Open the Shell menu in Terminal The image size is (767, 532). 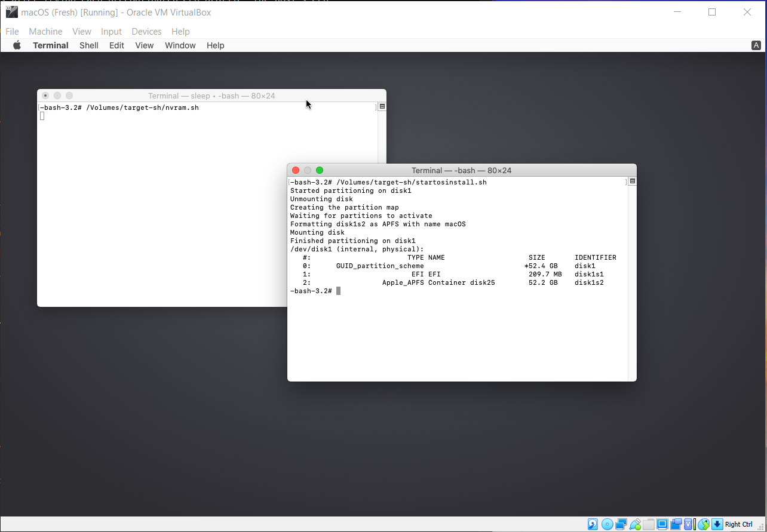pos(88,45)
